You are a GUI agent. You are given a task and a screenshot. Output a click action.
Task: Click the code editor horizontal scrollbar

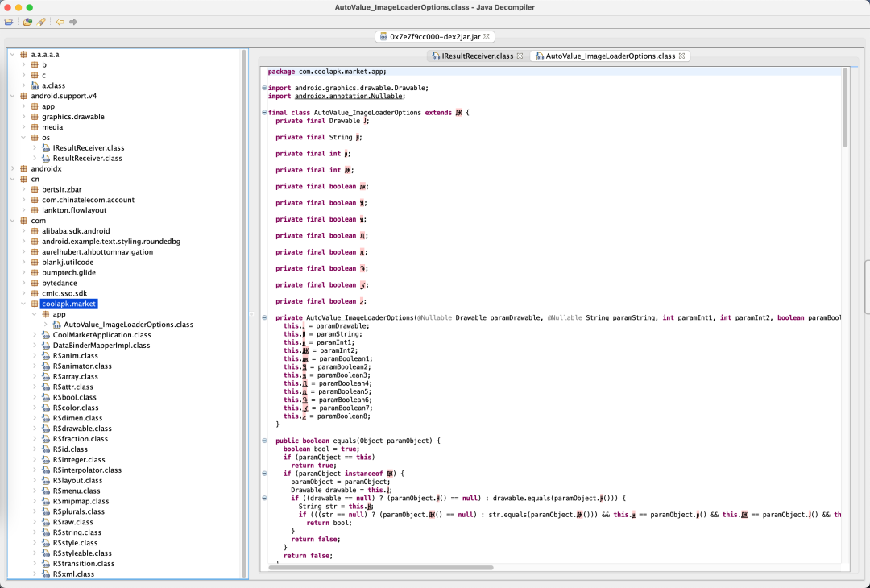pos(381,568)
